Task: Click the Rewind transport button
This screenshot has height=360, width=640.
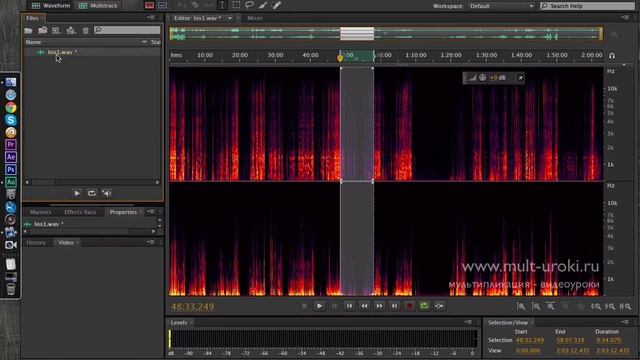Action: (364, 306)
